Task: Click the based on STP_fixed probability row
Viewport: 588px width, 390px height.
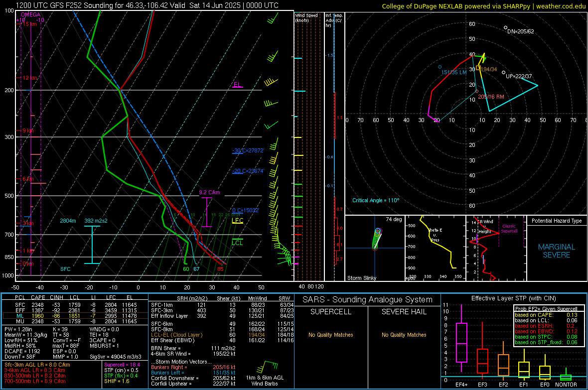Action: [x=546, y=342]
